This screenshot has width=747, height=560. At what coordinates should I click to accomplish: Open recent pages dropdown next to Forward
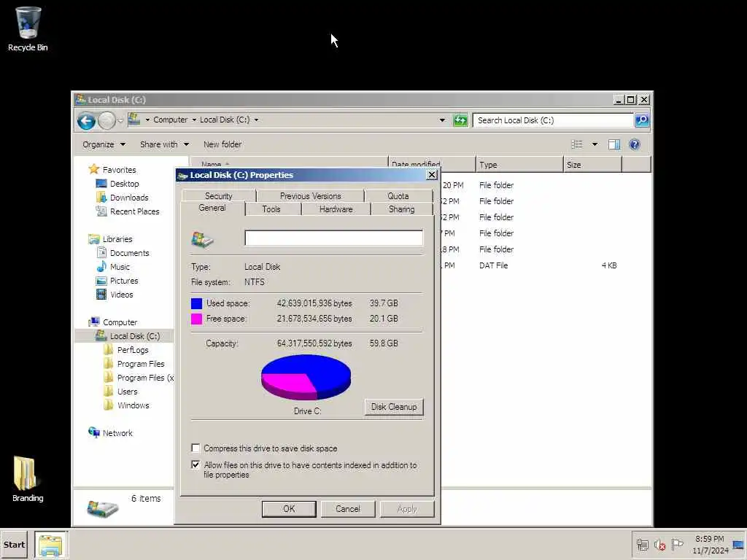coord(120,120)
